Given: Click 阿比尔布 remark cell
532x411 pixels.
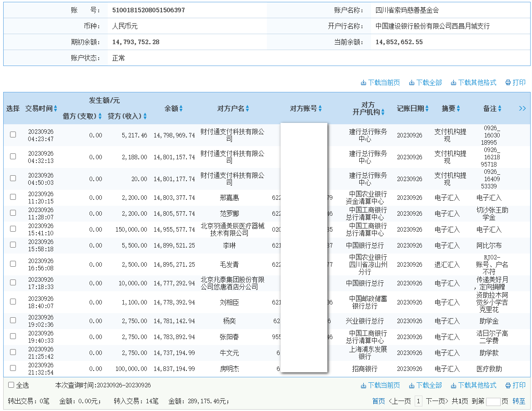Looking at the screenshot, I should [x=489, y=246].
